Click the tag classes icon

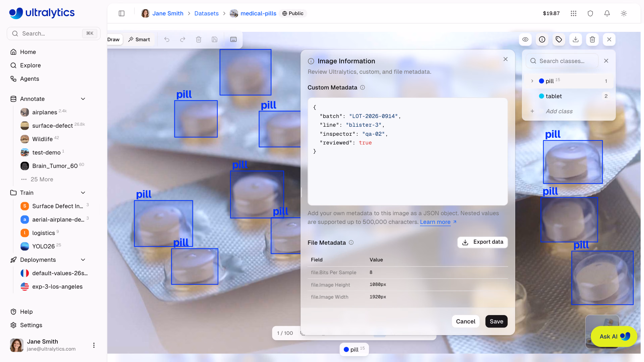(559, 40)
